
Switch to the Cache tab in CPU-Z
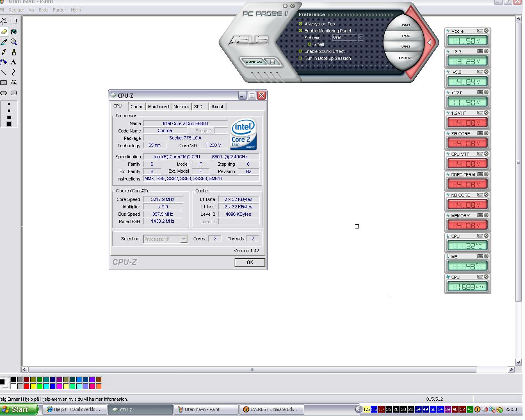tap(137, 107)
